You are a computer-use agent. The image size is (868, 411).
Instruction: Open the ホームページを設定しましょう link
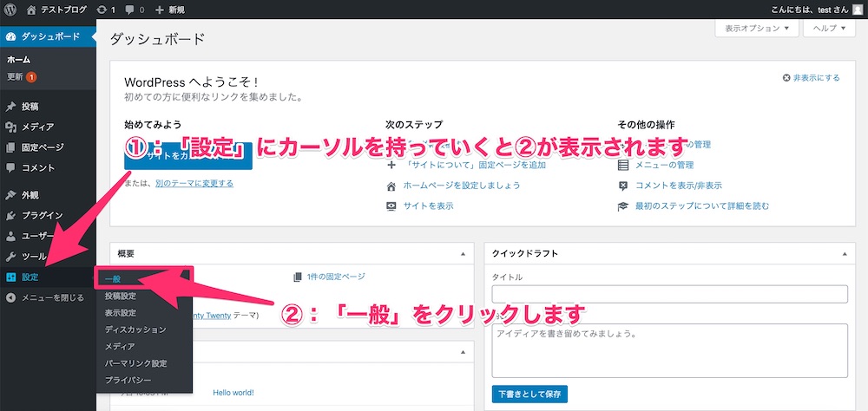pos(462,186)
